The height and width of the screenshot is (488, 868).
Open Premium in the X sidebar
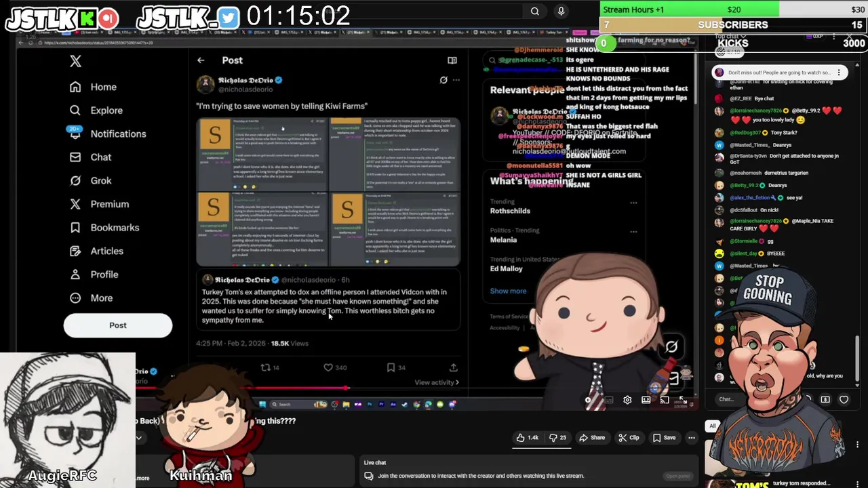coord(100,204)
